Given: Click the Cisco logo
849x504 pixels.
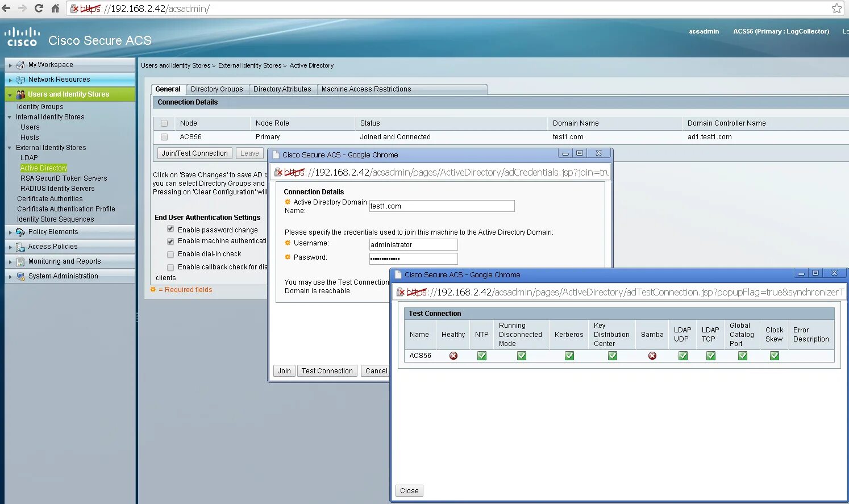Looking at the screenshot, I should tap(22, 37).
